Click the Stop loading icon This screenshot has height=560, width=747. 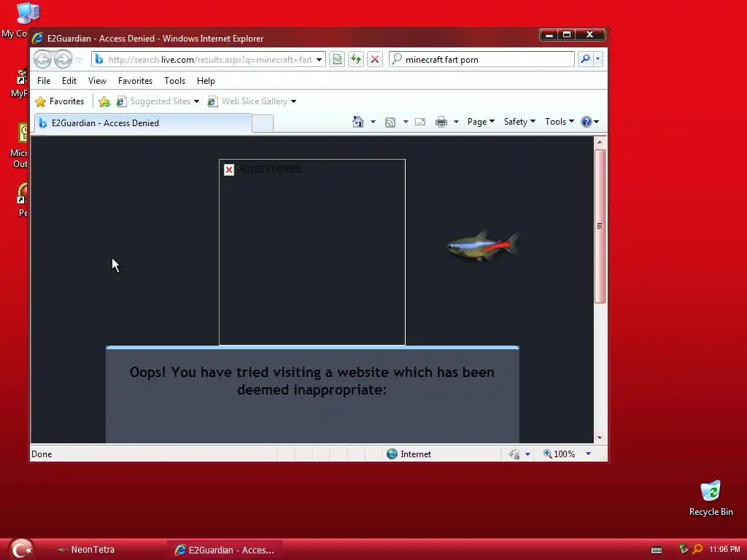point(375,60)
